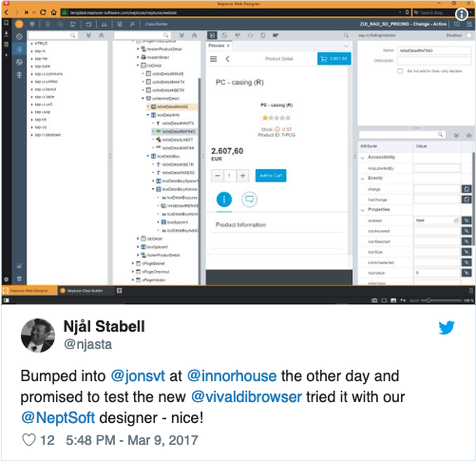Collapse all in object tree panel

coord(194,35)
